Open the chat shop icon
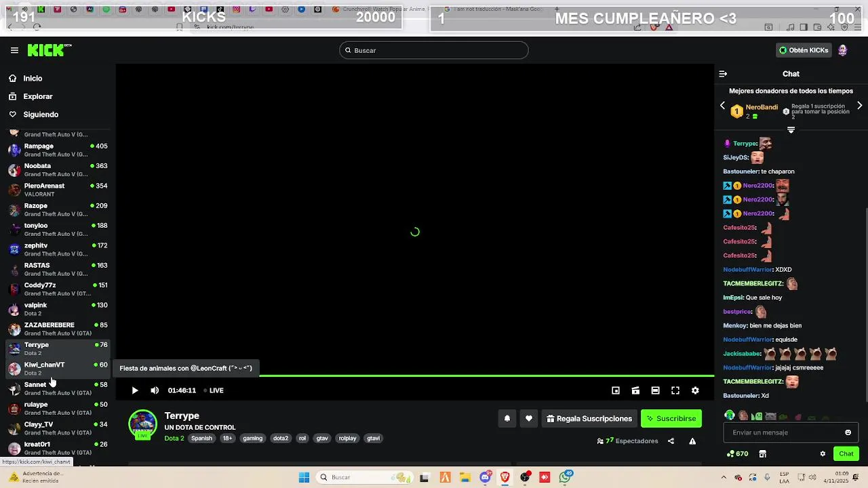This screenshot has height=488, width=868. tap(762, 454)
